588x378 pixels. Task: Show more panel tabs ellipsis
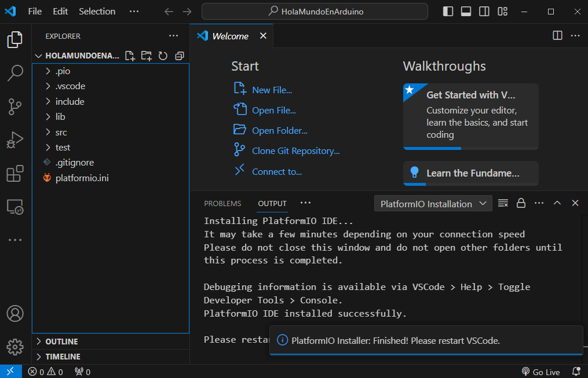tap(306, 203)
